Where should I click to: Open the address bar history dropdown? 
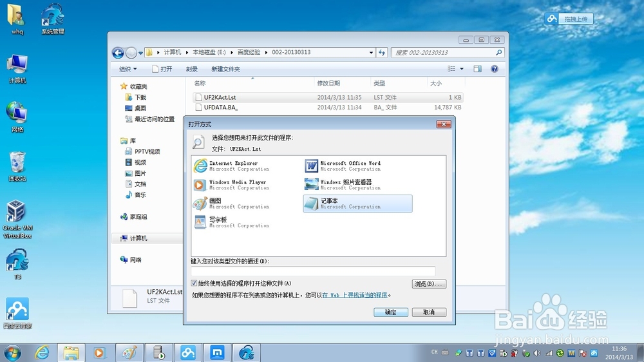click(x=371, y=53)
